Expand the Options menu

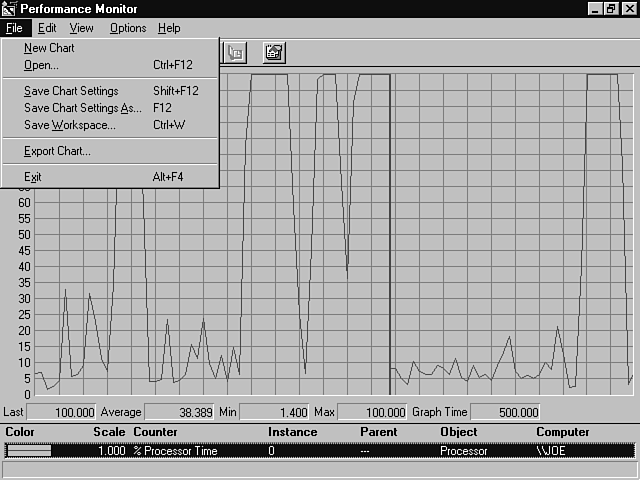tap(128, 28)
